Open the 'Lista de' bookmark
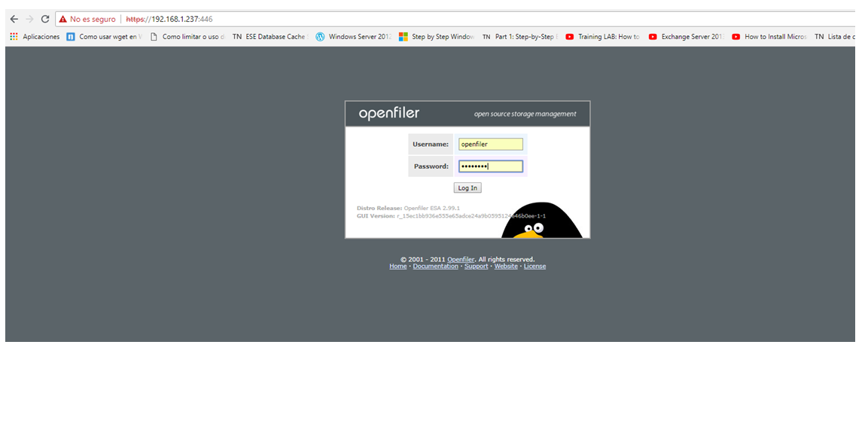This screenshot has width=868, height=427. (x=835, y=37)
